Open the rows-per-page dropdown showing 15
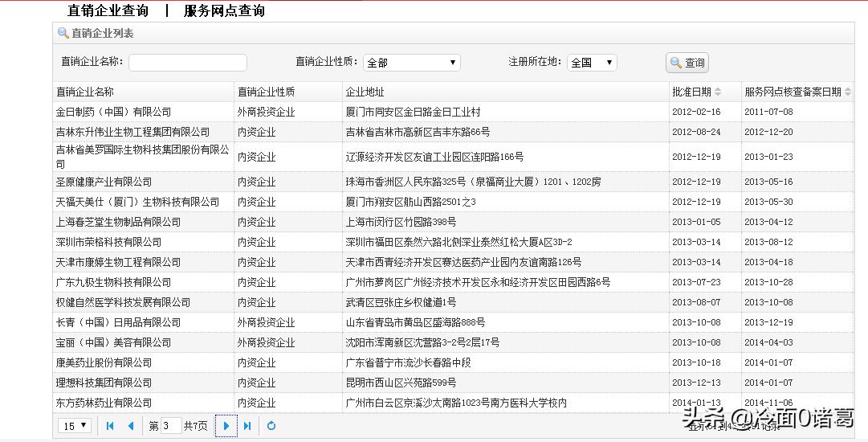The image size is (868, 442). pyautogui.click(x=75, y=426)
